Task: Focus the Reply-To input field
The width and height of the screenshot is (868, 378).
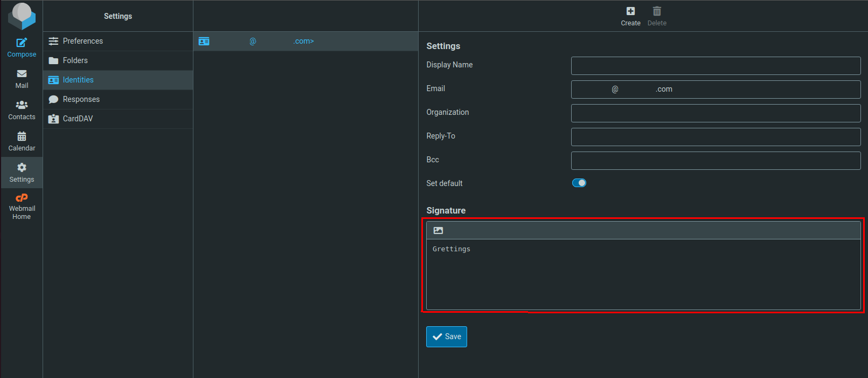Action: [716, 137]
